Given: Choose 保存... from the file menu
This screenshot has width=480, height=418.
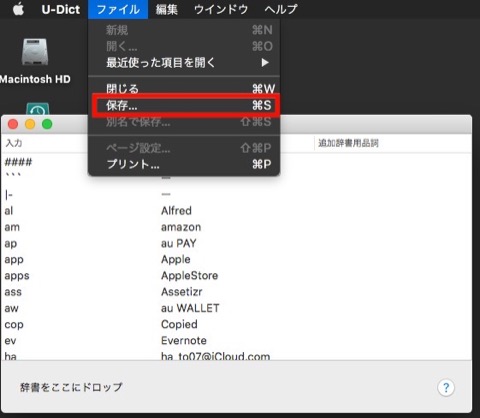Looking at the screenshot, I should pos(184,105).
